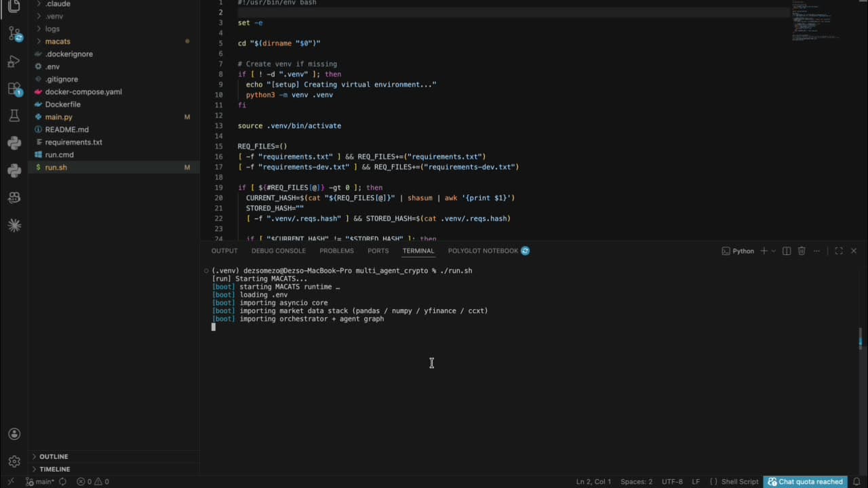Switch to the DEBUG CONSOLE tab
This screenshot has height=488, width=868.
(x=279, y=251)
